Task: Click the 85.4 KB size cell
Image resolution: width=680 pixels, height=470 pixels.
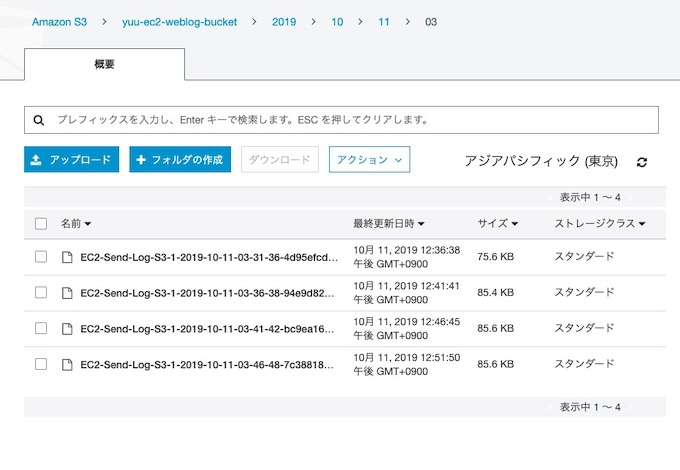Action: [x=496, y=293]
